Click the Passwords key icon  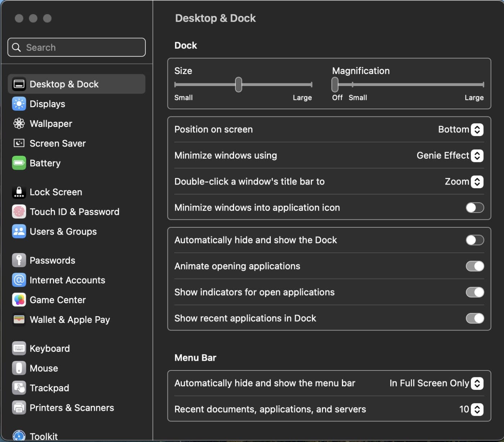click(x=19, y=260)
